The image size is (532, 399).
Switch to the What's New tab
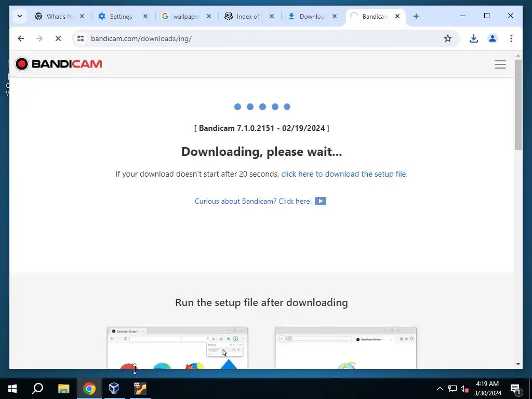coord(60,16)
